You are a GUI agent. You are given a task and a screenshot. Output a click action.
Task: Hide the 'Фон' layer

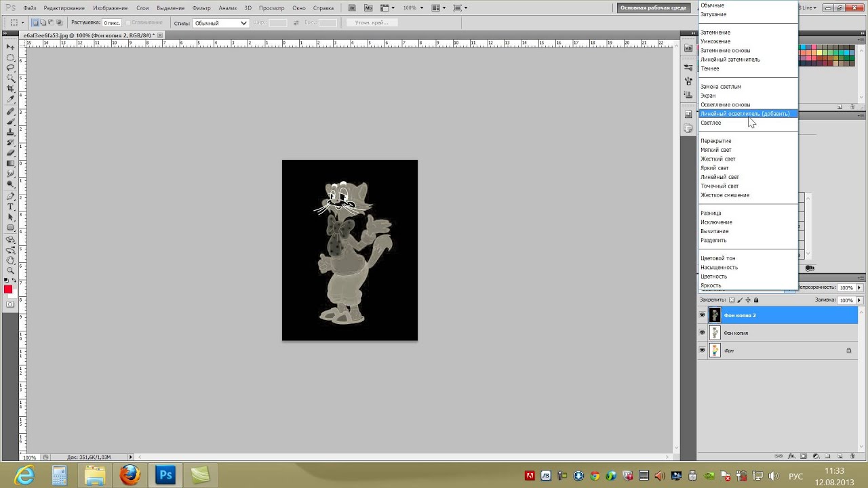[x=702, y=350]
